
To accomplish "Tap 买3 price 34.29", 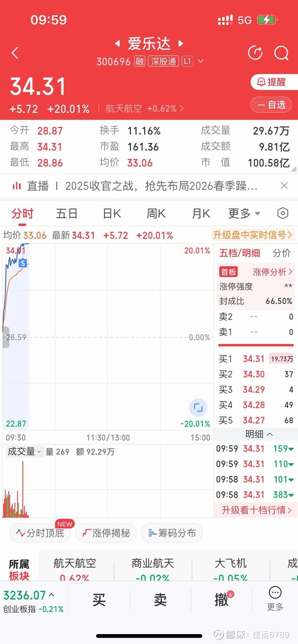I will (x=254, y=390).
